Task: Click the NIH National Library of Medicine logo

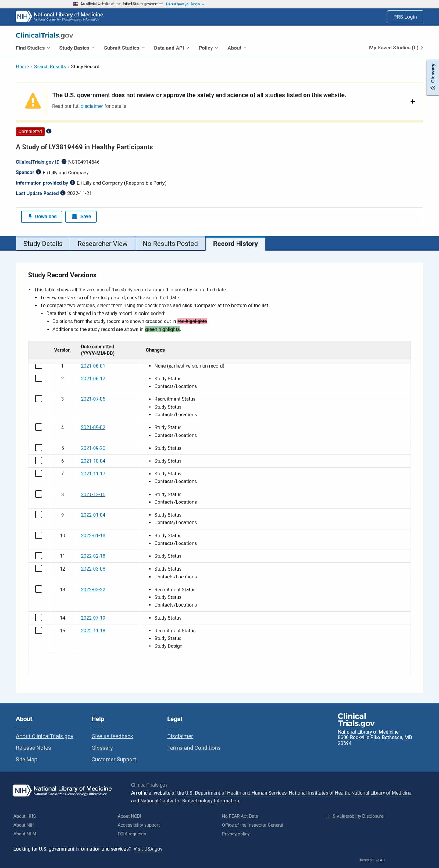Action: (59, 16)
